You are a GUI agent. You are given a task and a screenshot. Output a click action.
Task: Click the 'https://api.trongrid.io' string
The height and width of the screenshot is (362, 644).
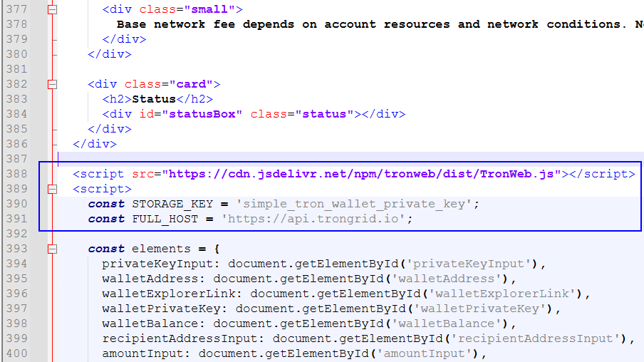coord(313,219)
